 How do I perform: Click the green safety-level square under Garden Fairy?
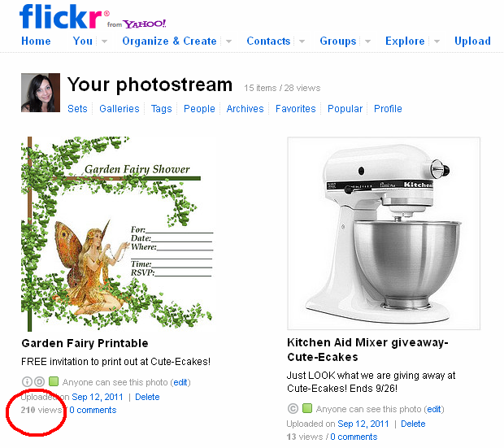(x=54, y=381)
